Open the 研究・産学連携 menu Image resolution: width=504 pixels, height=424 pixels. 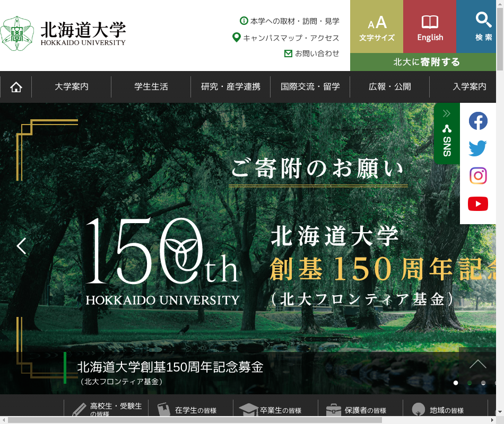tap(231, 87)
